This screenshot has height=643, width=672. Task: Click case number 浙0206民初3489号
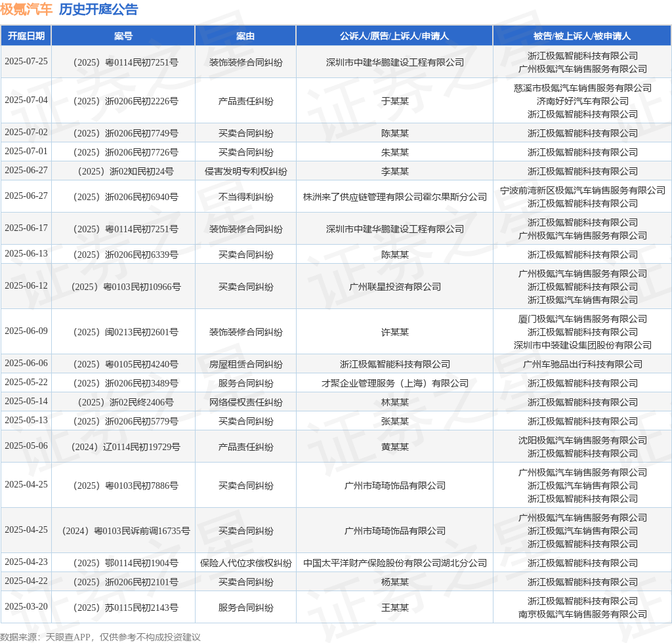point(126,383)
